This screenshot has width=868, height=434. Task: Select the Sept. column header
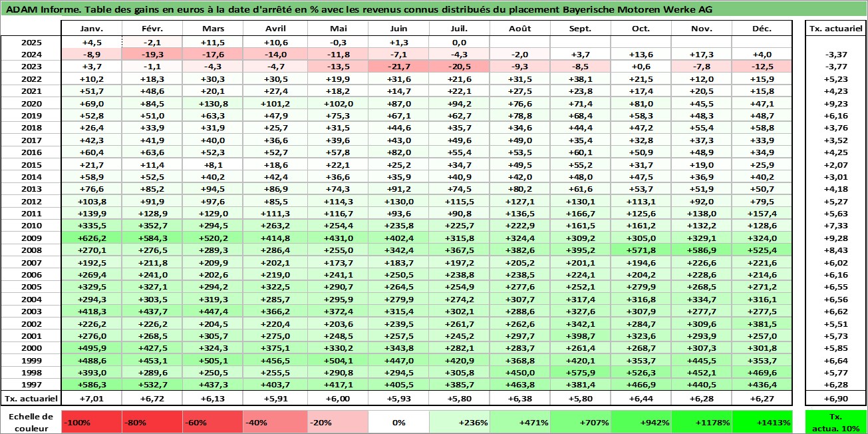point(580,29)
